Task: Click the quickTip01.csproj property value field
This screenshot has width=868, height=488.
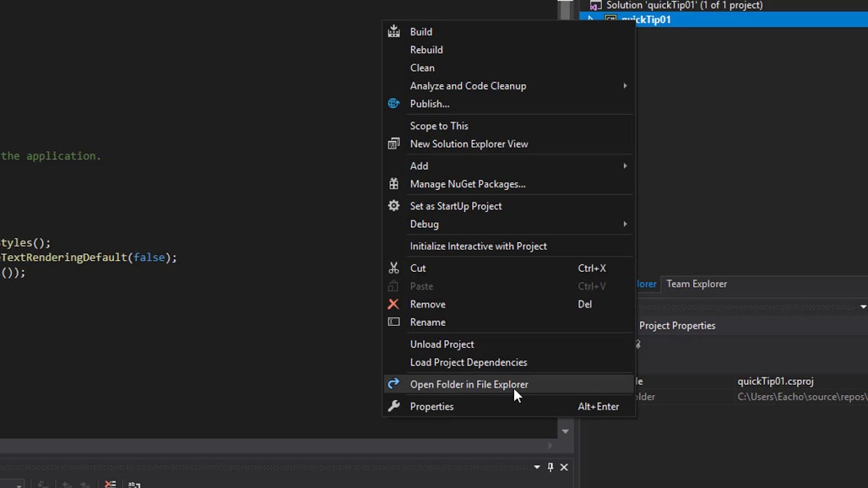Action: (x=775, y=382)
